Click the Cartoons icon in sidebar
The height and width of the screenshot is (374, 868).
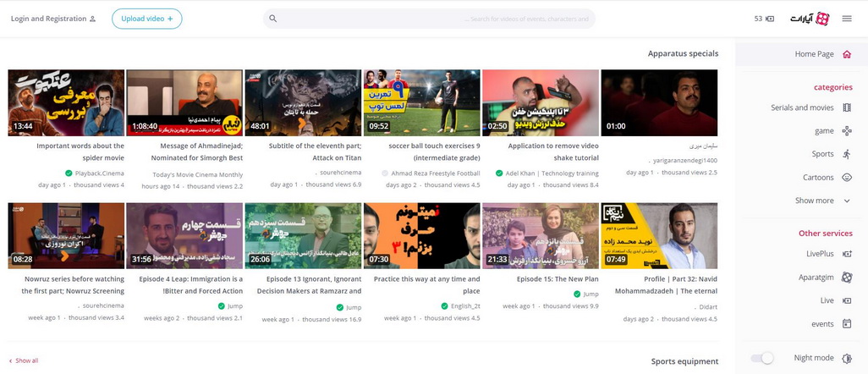tap(847, 178)
